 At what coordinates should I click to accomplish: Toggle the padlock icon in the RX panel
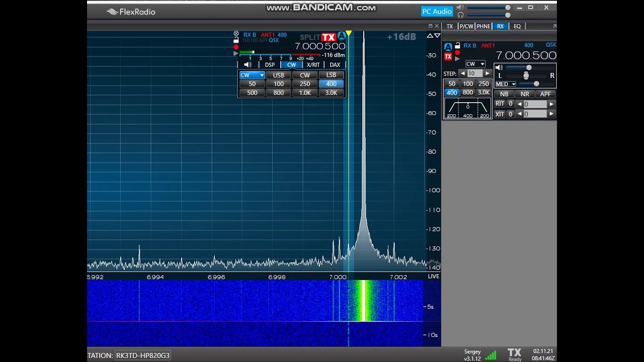tap(457, 46)
